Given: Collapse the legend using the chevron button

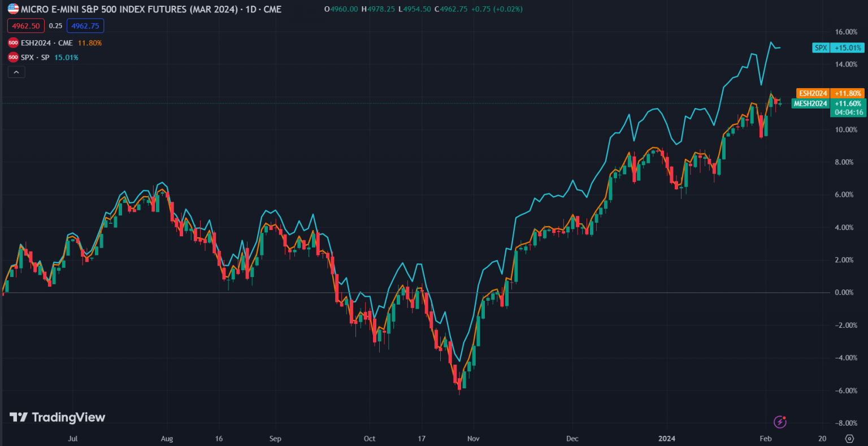Looking at the screenshot, I should (16, 71).
